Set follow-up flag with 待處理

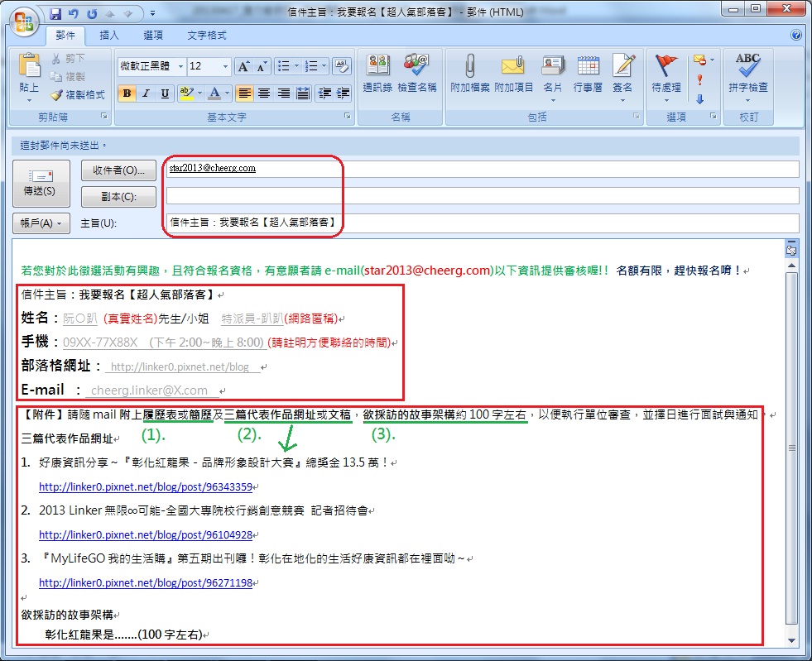coord(666,78)
